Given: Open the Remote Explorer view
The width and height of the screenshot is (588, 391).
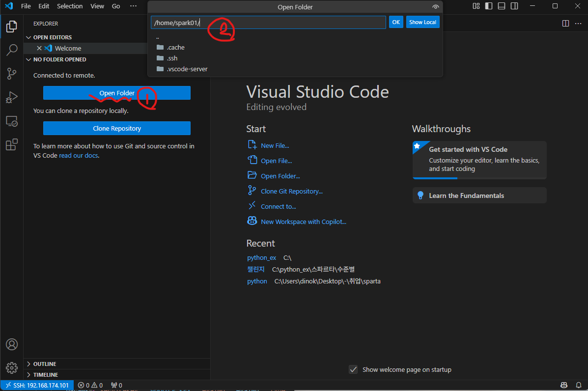Looking at the screenshot, I should [x=12, y=121].
